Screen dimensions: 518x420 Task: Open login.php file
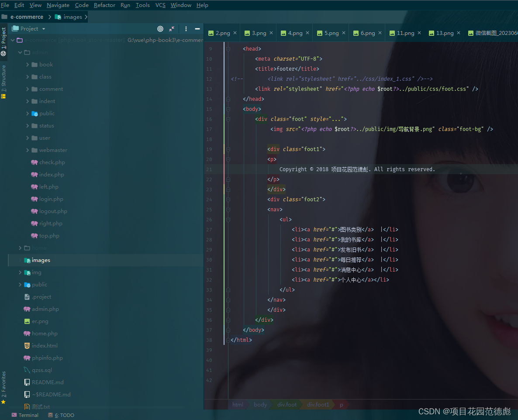[51, 199]
